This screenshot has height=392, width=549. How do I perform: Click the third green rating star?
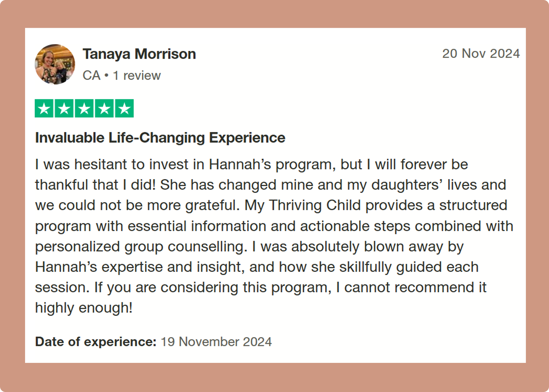[x=84, y=108]
